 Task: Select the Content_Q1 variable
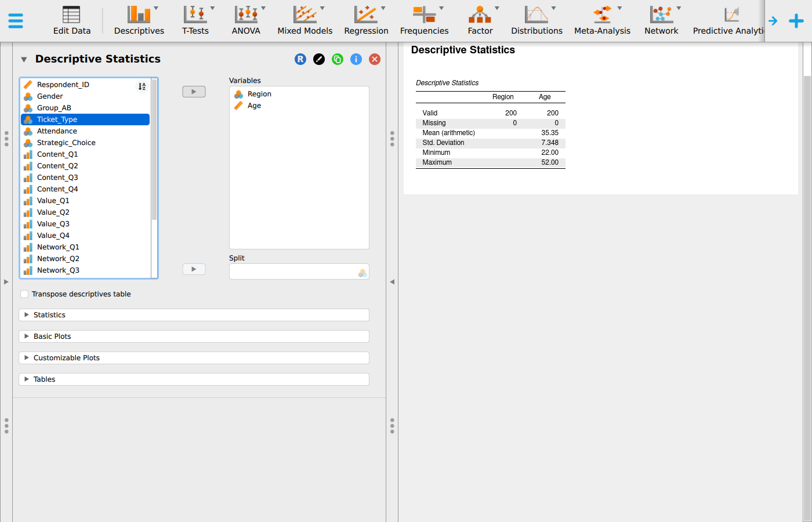click(85, 154)
